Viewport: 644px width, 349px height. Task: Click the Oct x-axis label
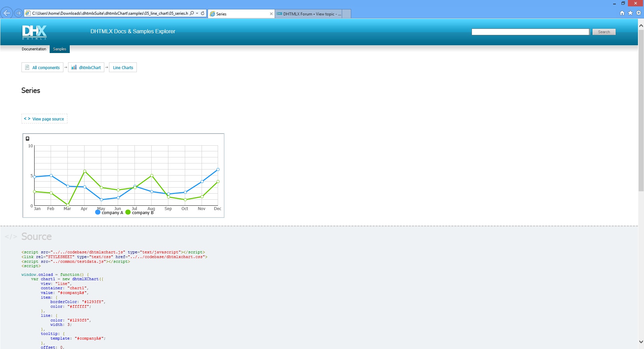[185, 209]
